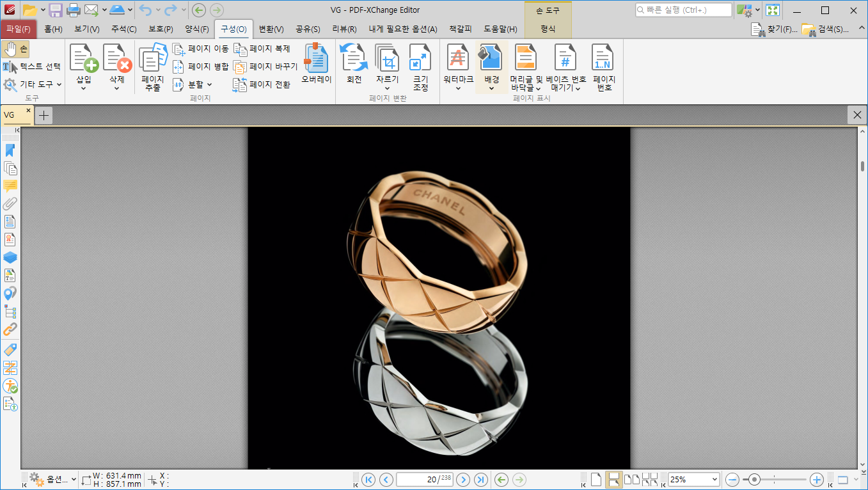Click the scanner icon in quick toolbar
The image size is (868, 490).
click(117, 10)
